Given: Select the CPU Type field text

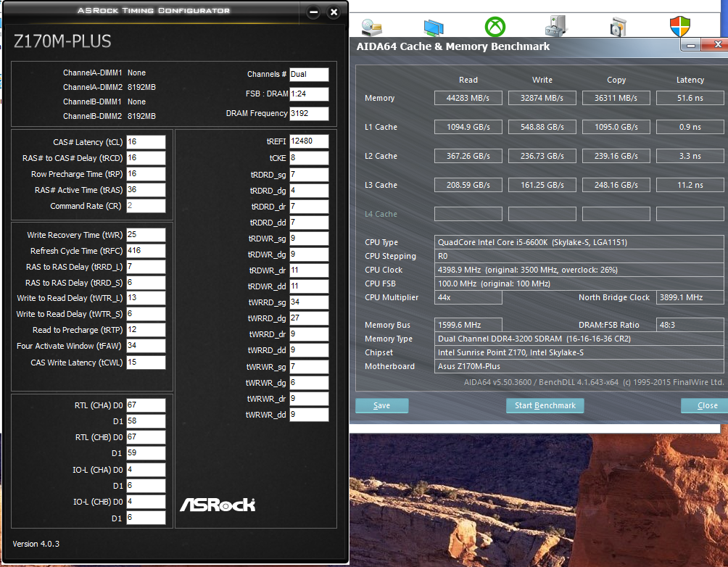Looking at the screenshot, I should (x=579, y=242).
